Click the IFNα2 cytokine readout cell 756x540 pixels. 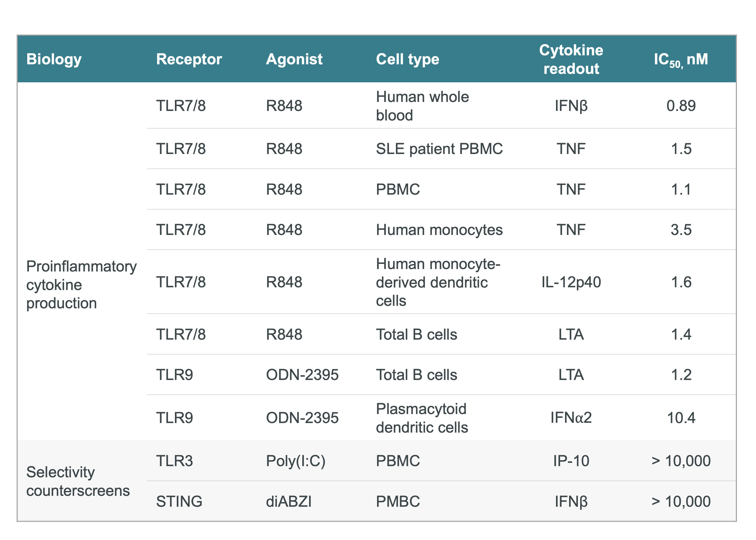(x=571, y=418)
